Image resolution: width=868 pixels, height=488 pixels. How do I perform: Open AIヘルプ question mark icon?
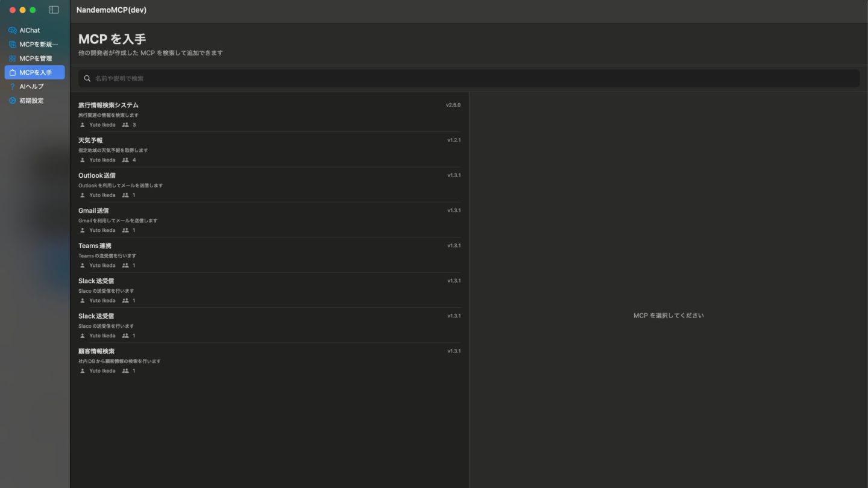pyautogui.click(x=12, y=87)
